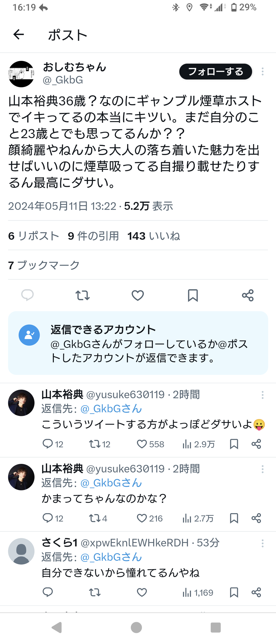Tap the Android home navigation button
This screenshot has width=276, height=644.
coord(136,628)
